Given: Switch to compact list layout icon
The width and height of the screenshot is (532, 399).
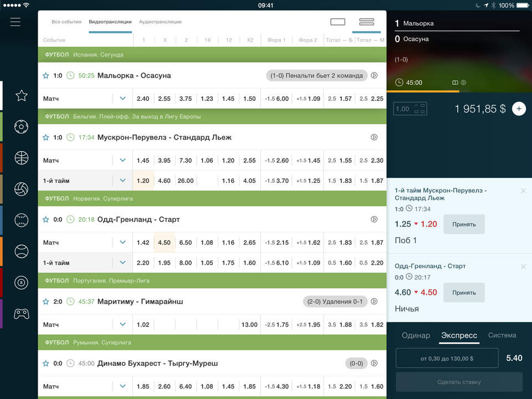Looking at the screenshot, I should pyautogui.click(x=366, y=22).
